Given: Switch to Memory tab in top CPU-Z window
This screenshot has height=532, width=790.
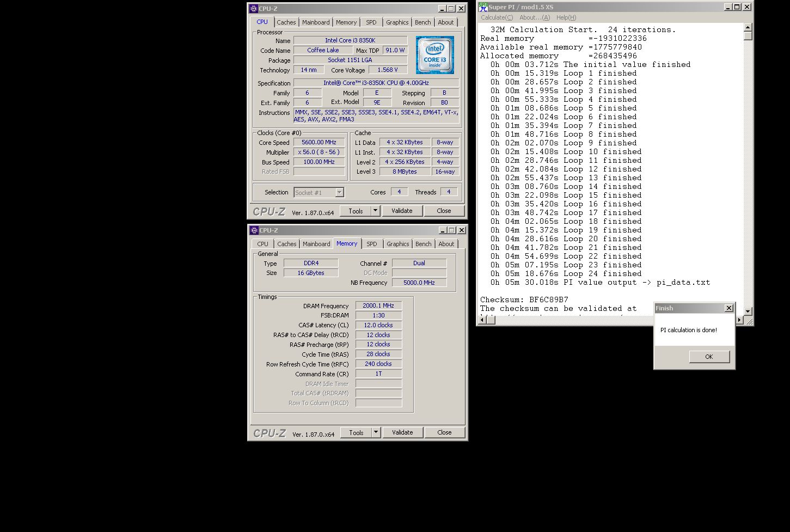Looking at the screenshot, I should coord(346,22).
